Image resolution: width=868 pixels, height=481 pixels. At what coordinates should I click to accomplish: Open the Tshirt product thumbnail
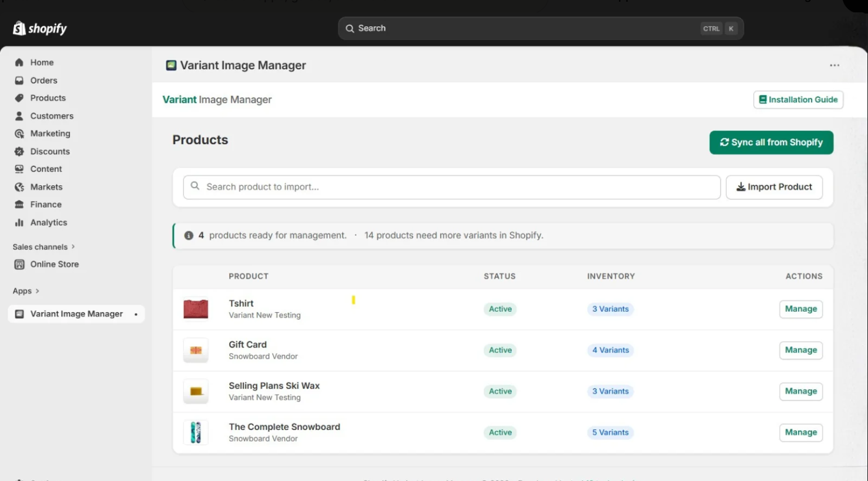coord(196,309)
